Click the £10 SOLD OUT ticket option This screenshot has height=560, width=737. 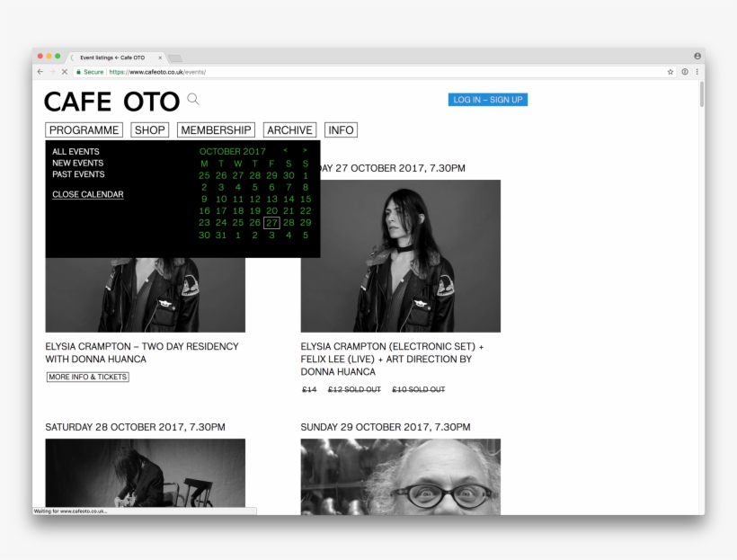coord(418,389)
